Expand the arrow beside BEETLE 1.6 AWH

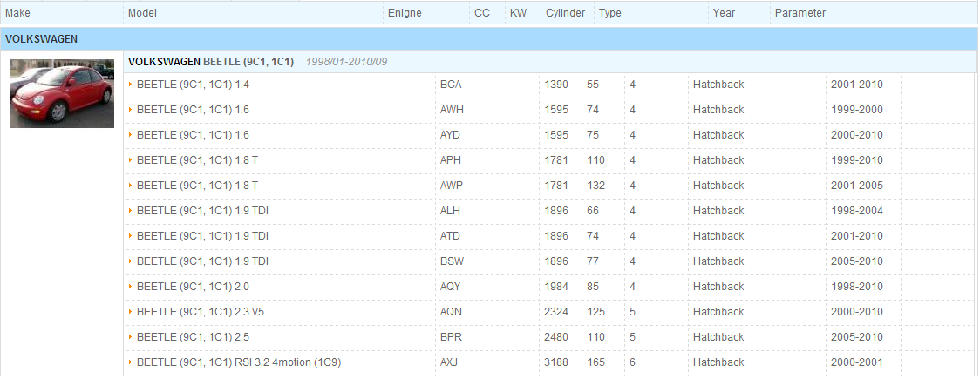click(x=131, y=109)
